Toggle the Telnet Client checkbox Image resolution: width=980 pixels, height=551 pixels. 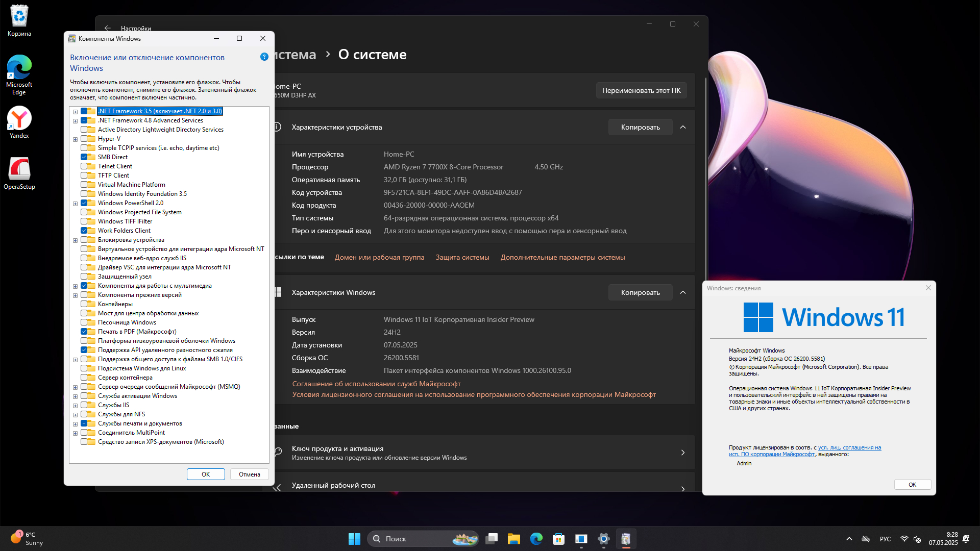pos(84,166)
